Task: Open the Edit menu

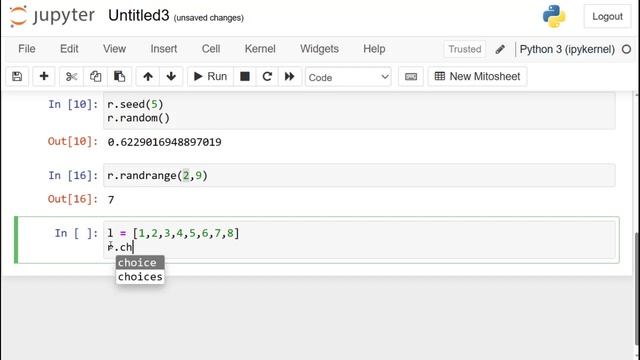Action: point(69,49)
